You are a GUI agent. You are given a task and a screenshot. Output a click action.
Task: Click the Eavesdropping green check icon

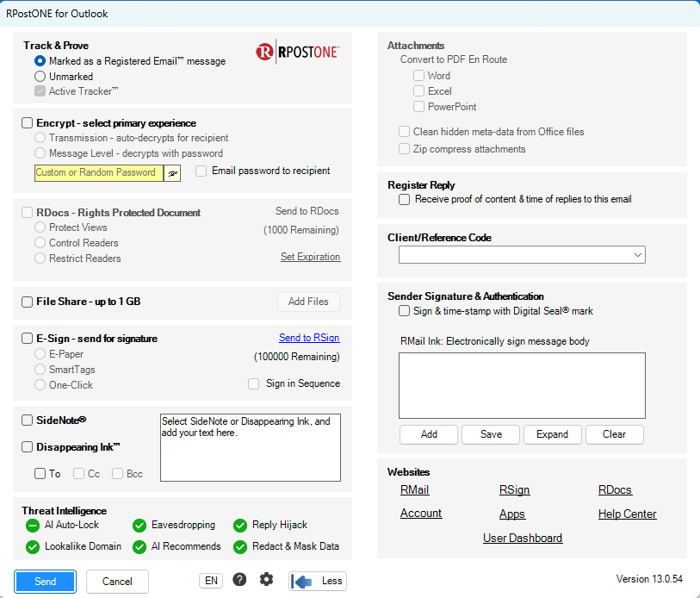click(x=139, y=526)
